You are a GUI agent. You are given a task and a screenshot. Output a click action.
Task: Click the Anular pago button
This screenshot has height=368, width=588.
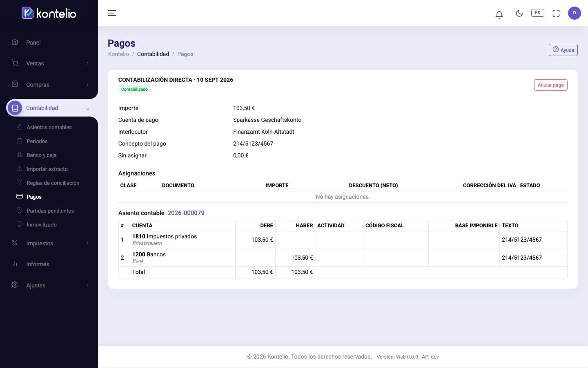550,85
